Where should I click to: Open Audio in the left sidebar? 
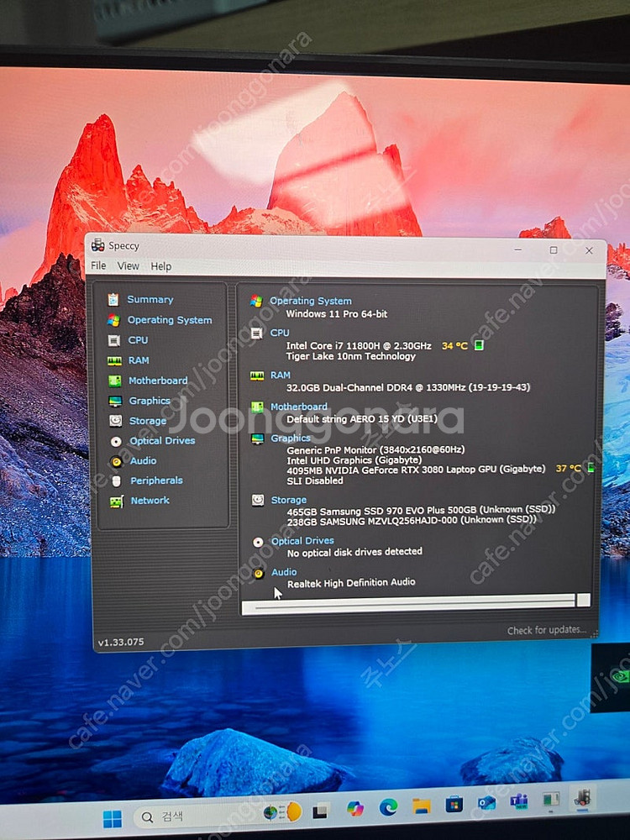pos(143,460)
